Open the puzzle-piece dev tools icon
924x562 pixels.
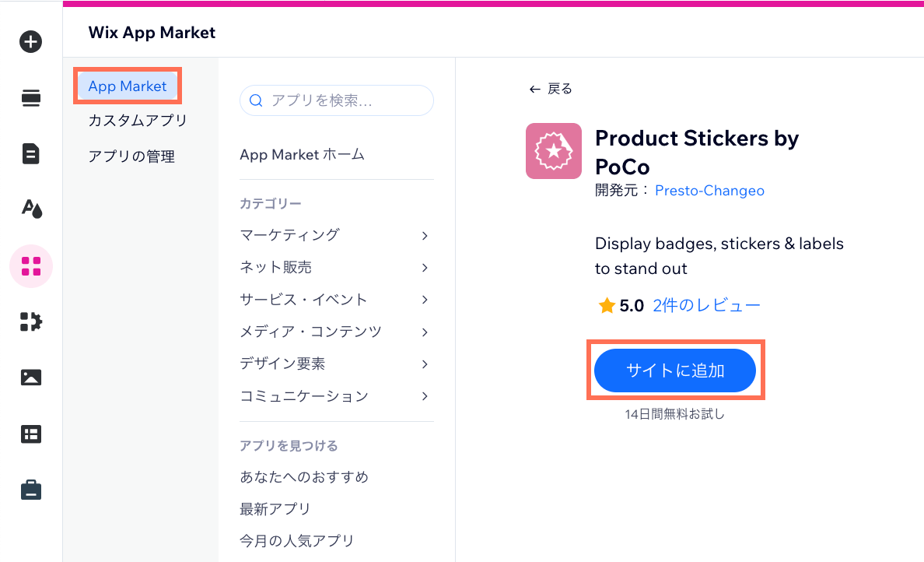30,321
